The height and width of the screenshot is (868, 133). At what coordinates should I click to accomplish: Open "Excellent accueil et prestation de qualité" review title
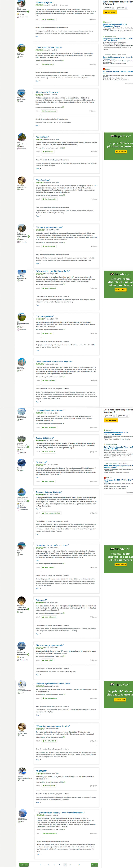pyautogui.click(x=55, y=362)
